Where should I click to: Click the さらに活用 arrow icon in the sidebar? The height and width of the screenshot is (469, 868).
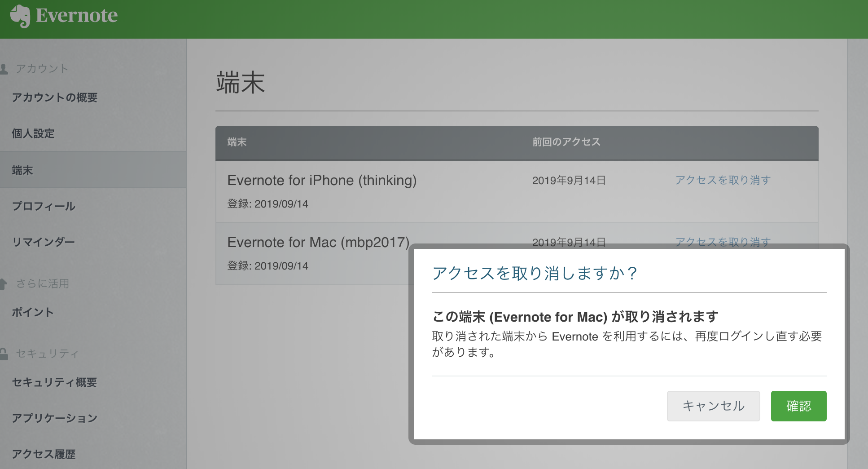4,284
